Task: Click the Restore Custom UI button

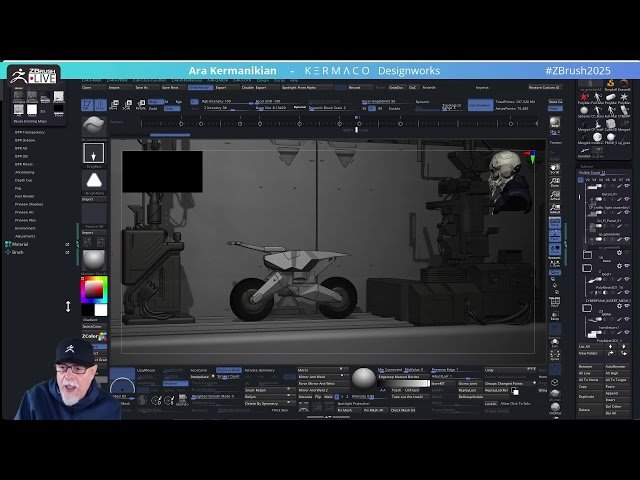Action: point(544,87)
